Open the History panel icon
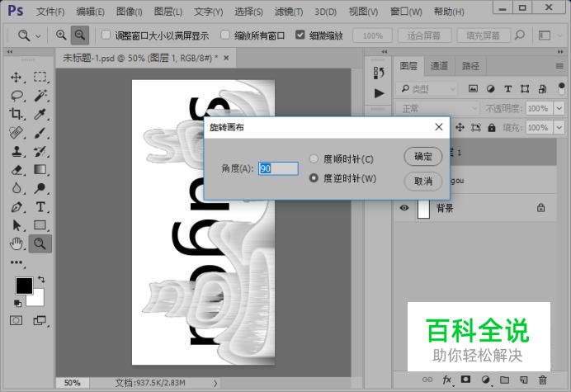Image resolution: width=571 pixels, height=392 pixels. coord(379,73)
